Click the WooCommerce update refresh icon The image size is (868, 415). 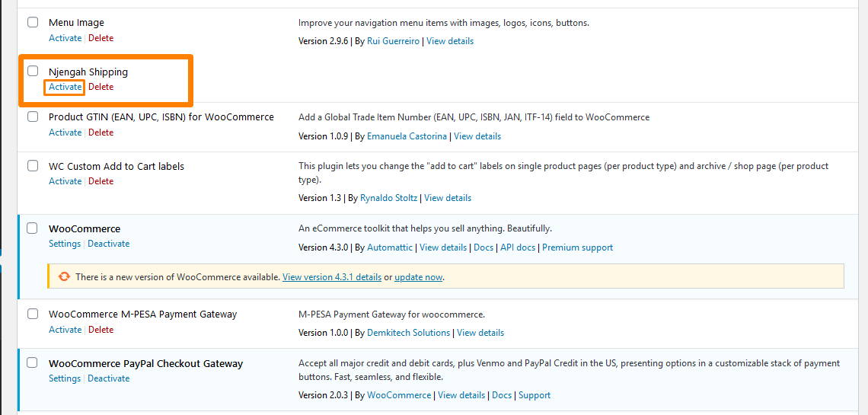pos(64,276)
